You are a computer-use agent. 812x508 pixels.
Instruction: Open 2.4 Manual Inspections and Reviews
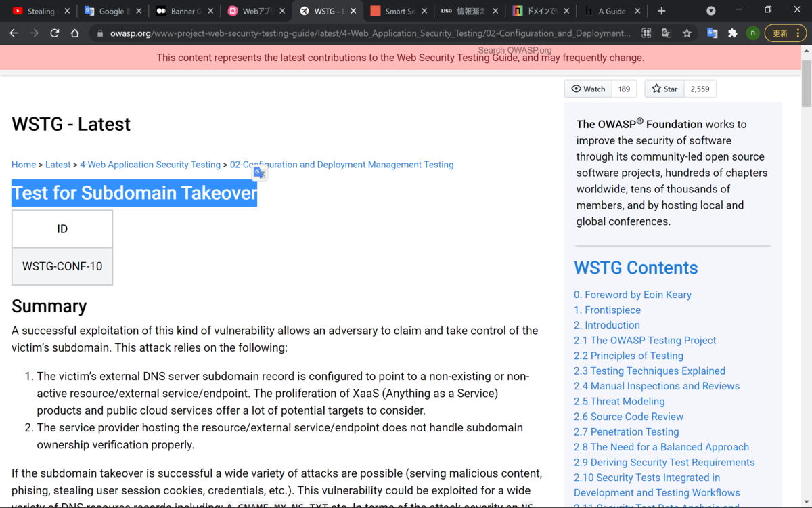click(656, 386)
